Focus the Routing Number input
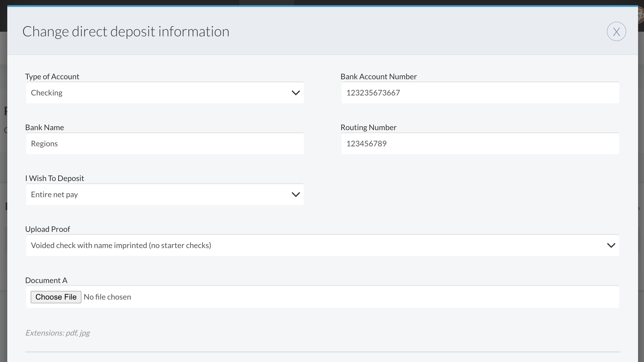This screenshot has height=362, width=644. [479, 144]
